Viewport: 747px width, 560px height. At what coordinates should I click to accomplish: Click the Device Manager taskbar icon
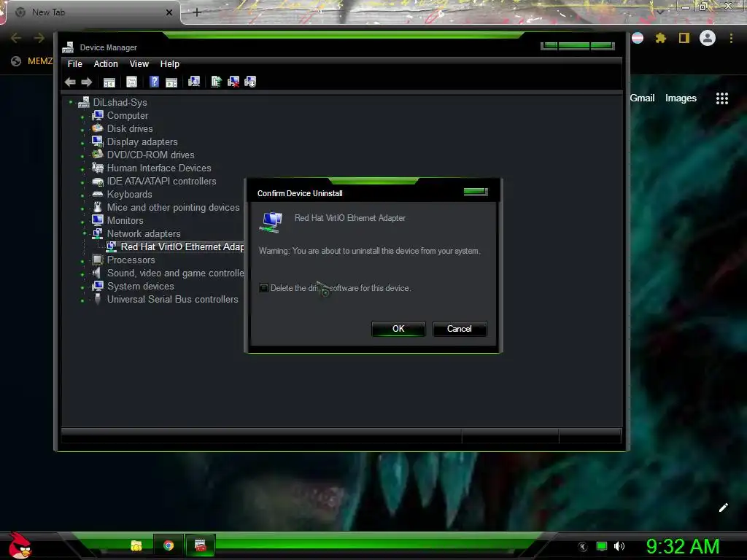pyautogui.click(x=200, y=545)
